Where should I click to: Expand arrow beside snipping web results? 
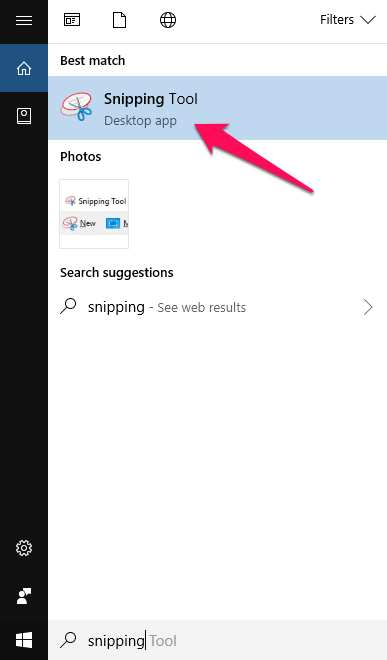click(368, 307)
